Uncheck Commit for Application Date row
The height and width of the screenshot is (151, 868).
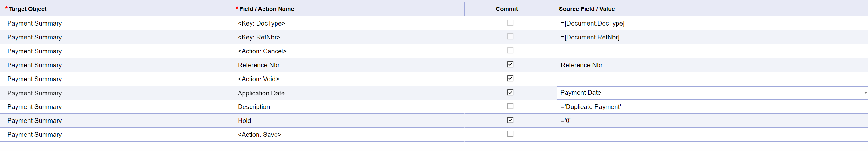point(510,93)
